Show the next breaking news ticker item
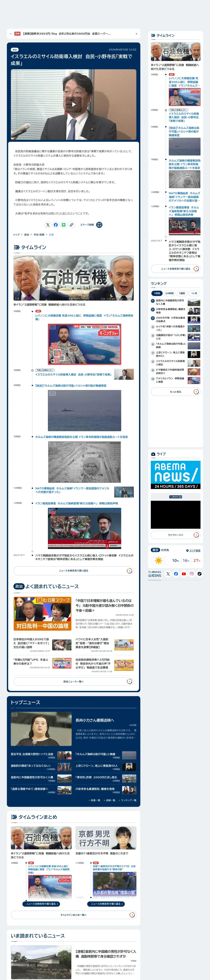This screenshot has height=980, width=210. tap(136, 33)
